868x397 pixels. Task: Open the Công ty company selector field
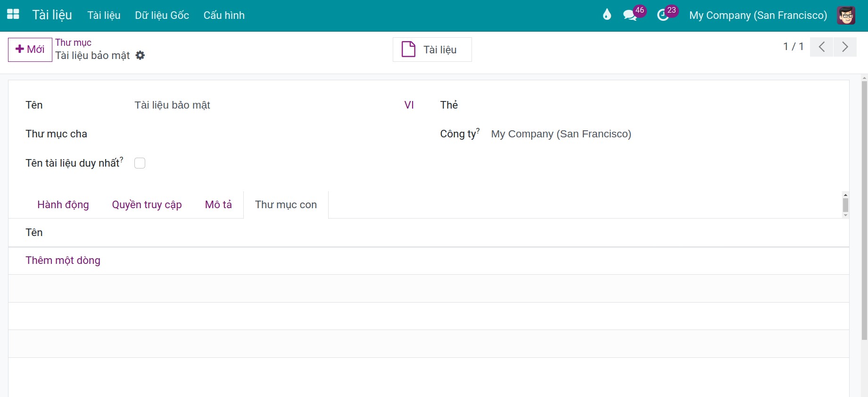pyautogui.click(x=660, y=134)
